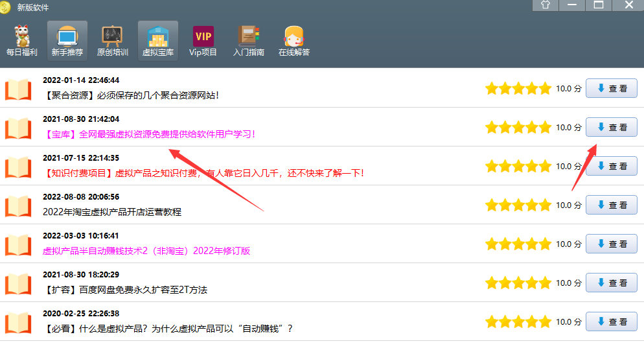Click the 新版软件 window title text
This screenshot has height=350, width=644.
tap(33, 7)
